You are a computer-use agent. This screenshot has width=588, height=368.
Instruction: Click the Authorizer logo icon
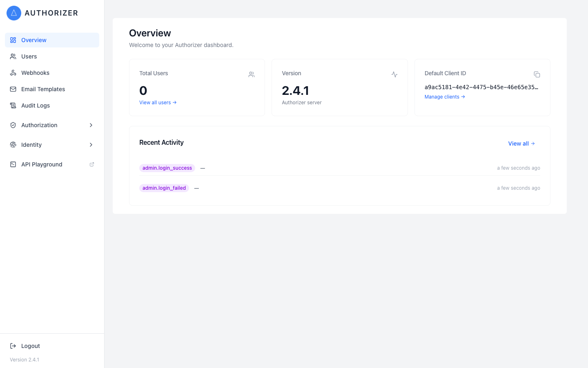coord(14,13)
